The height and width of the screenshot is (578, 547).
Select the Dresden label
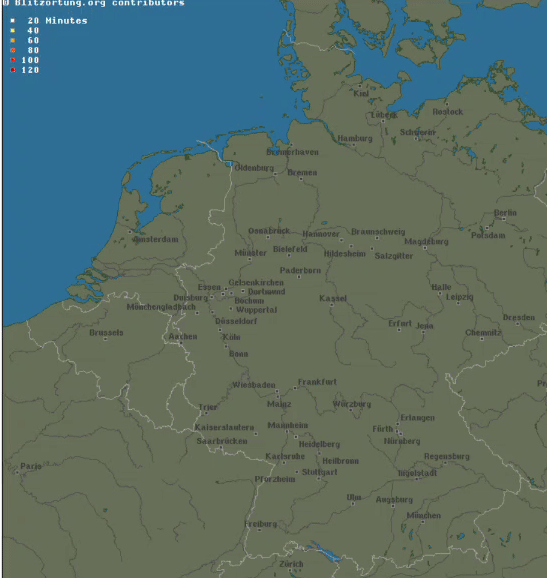(519, 317)
